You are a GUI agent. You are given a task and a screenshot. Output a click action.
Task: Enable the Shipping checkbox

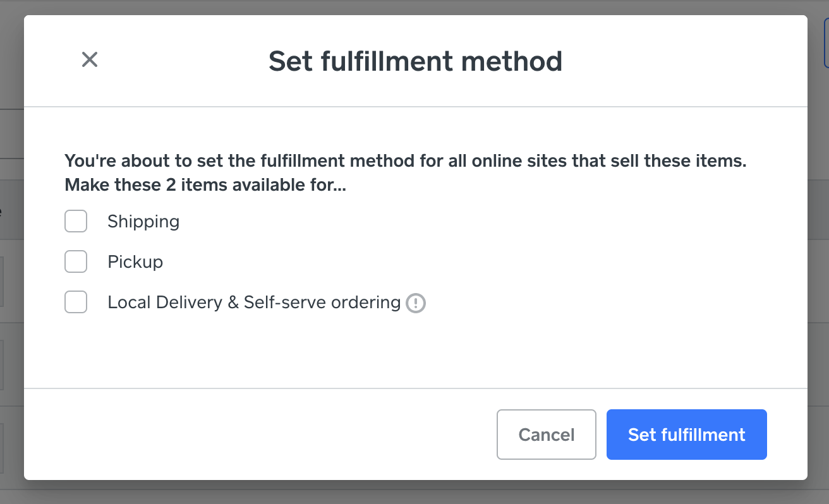coord(76,222)
